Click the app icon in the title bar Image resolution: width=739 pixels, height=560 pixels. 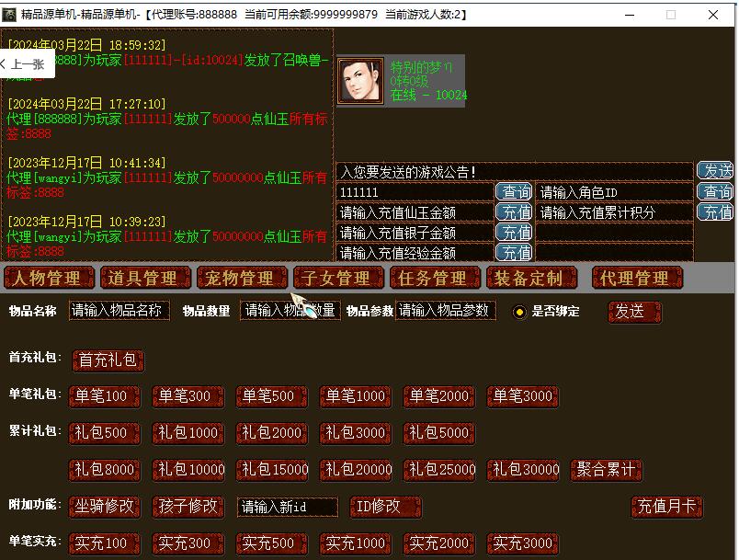tap(11, 15)
